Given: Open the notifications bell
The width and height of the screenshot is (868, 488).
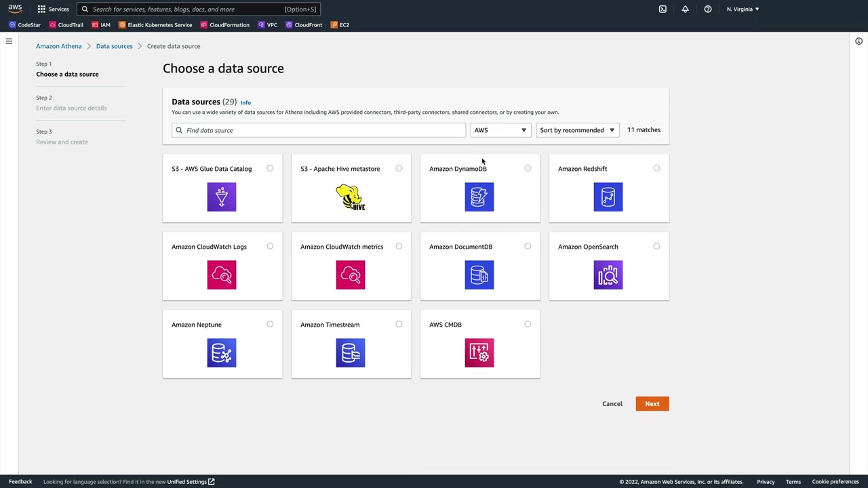Looking at the screenshot, I should (x=685, y=9).
